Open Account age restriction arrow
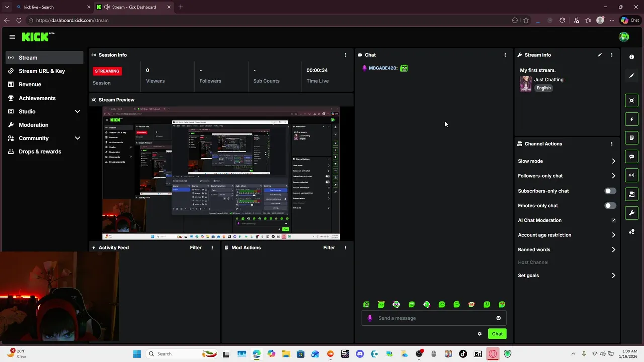The image size is (644, 362). tap(613, 235)
